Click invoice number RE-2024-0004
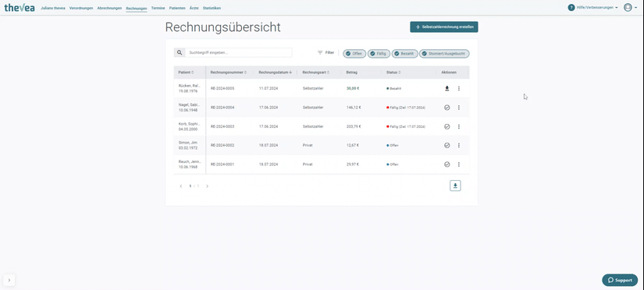 pos(222,108)
